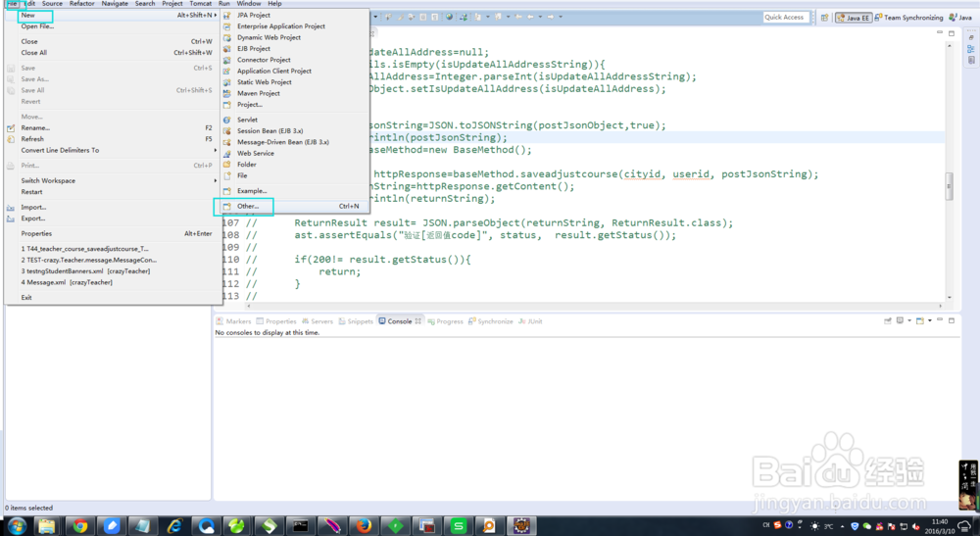Switch to the Properties tab
Image resolution: width=980 pixels, height=536 pixels.
coord(276,321)
